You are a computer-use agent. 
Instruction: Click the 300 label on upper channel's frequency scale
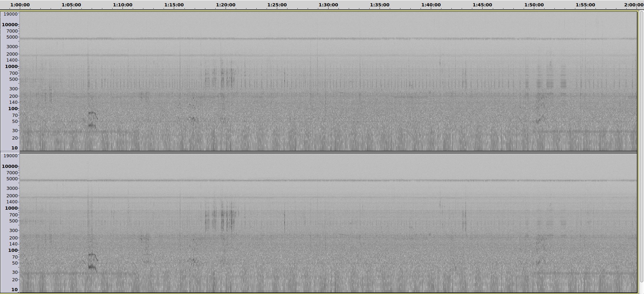coord(13,89)
